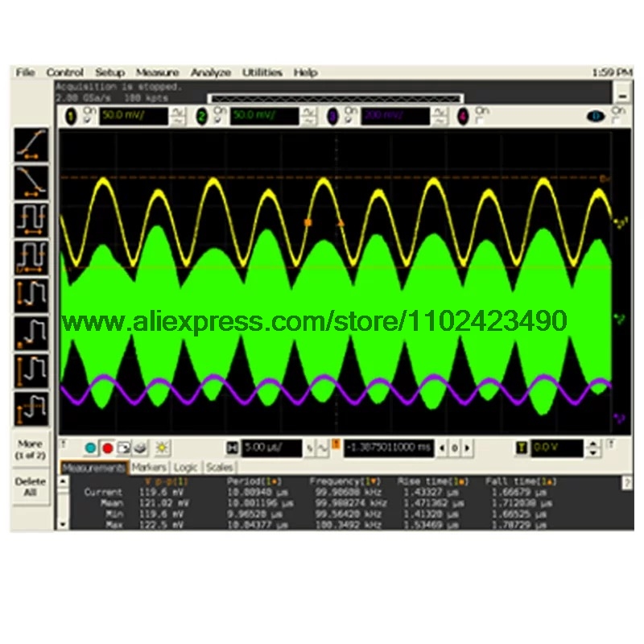Click the red Stop acquisition button
The width and height of the screenshot is (644, 644).
pos(108,448)
